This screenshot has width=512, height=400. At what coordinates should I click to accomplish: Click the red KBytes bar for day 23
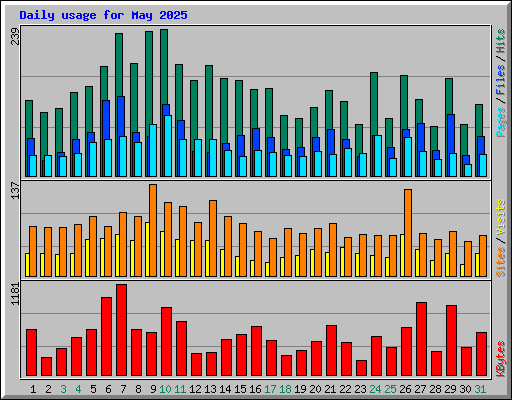point(362,368)
